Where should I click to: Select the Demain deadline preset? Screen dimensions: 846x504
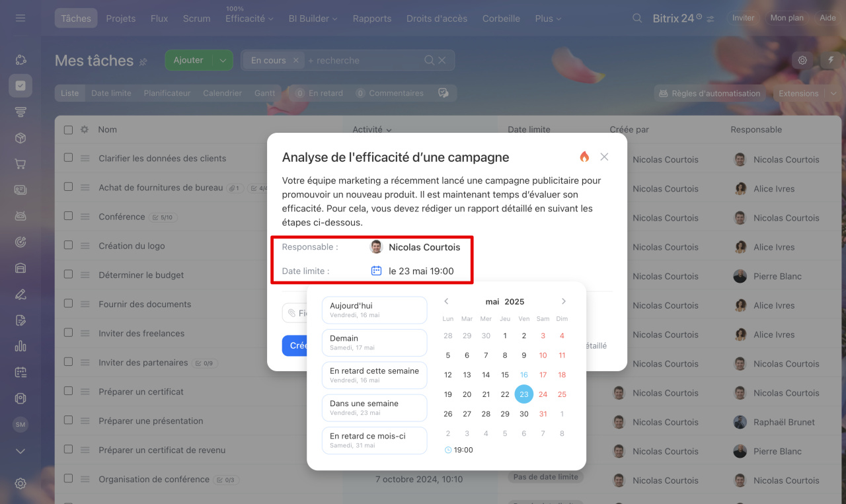[x=374, y=342]
